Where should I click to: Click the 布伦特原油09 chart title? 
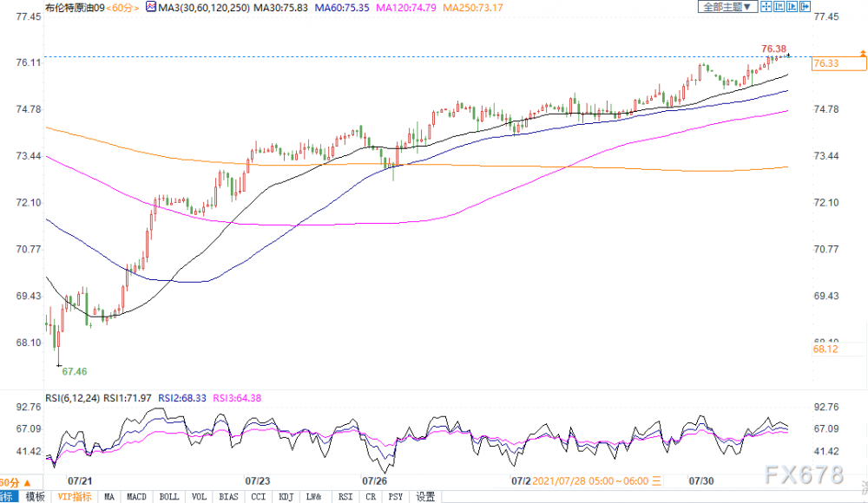[75, 8]
